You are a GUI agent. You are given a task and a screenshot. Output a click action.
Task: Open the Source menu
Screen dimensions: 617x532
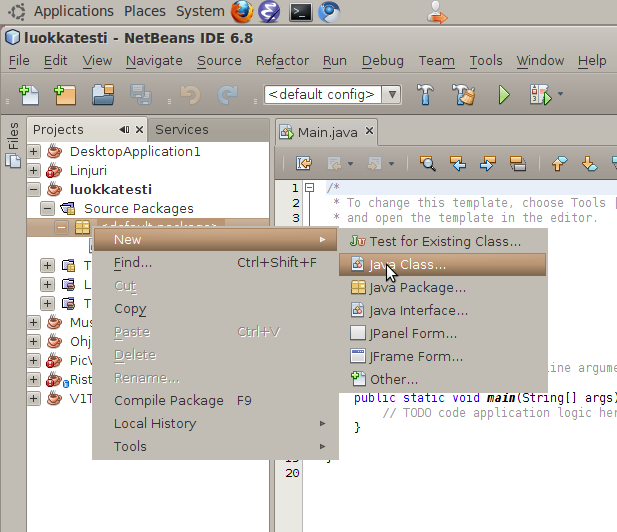(219, 61)
